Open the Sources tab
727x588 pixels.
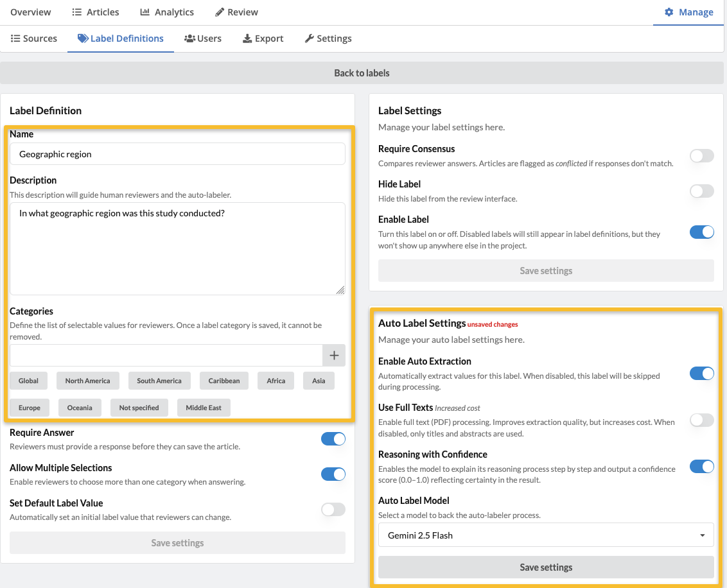pyautogui.click(x=34, y=39)
